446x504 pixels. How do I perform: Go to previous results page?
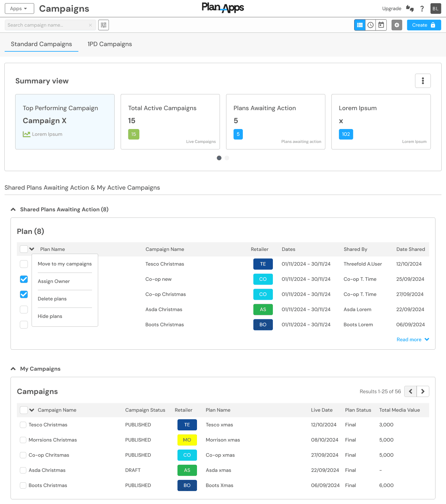[x=411, y=391]
